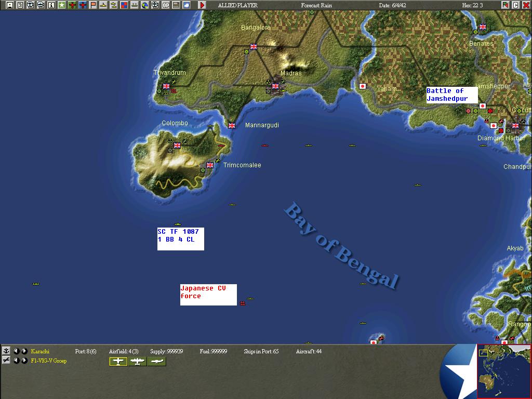
Task: Open the orange flag icon
Action: pyautogui.click(x=93, y=5)
